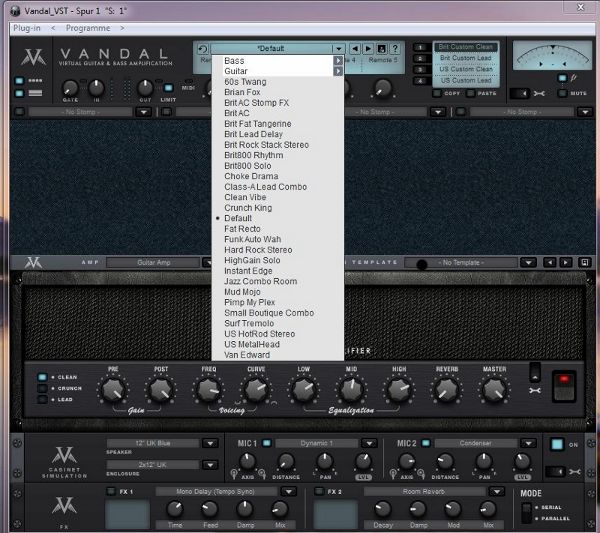The height and width of the screenshot is (533, 600).
Task: Open amp settings with the wrench icon
Action: [535, 391]
